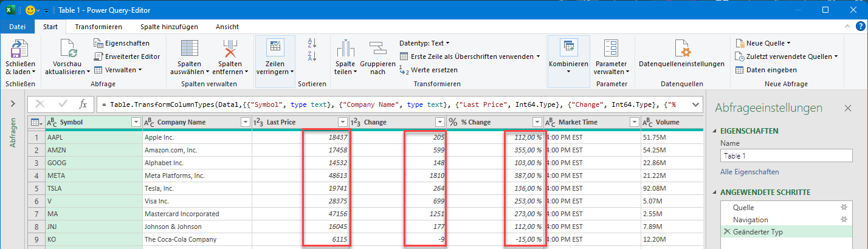Change data type icon of Last Price column
This screenshot has height=249, width=868.
pyautogui.click(x=259, y=123)
